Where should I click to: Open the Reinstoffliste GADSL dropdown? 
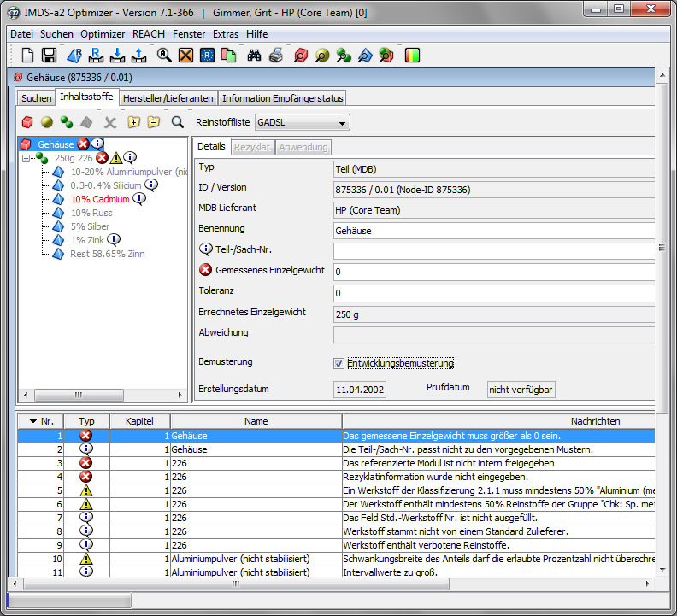pyautogui.click(x=303, y=122)
